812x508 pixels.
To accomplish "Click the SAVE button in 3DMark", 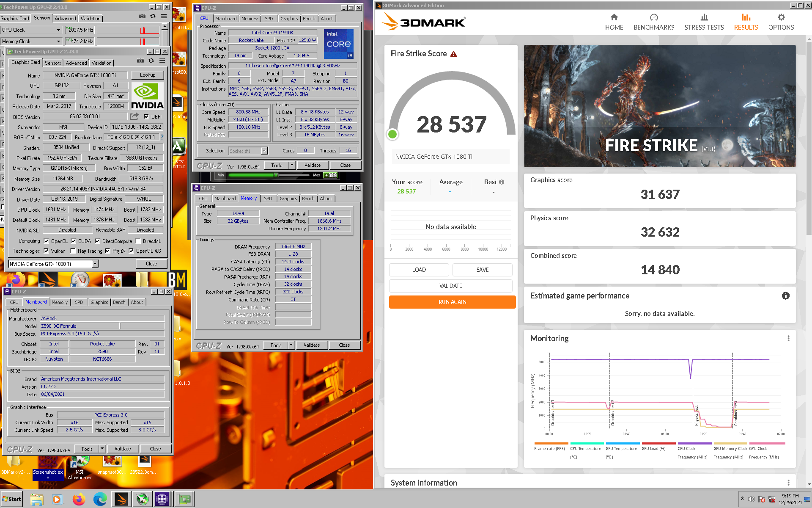I will pyautogui.click(x=483, y=270).
